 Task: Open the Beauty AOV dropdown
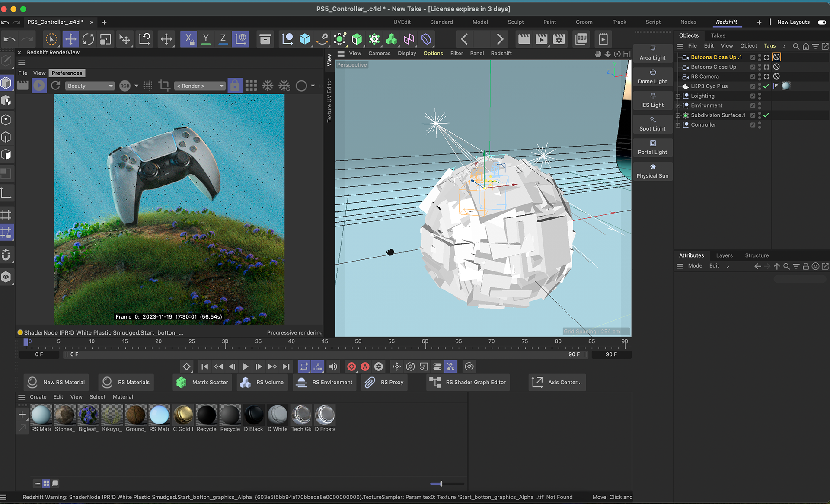tap(89, 86)
